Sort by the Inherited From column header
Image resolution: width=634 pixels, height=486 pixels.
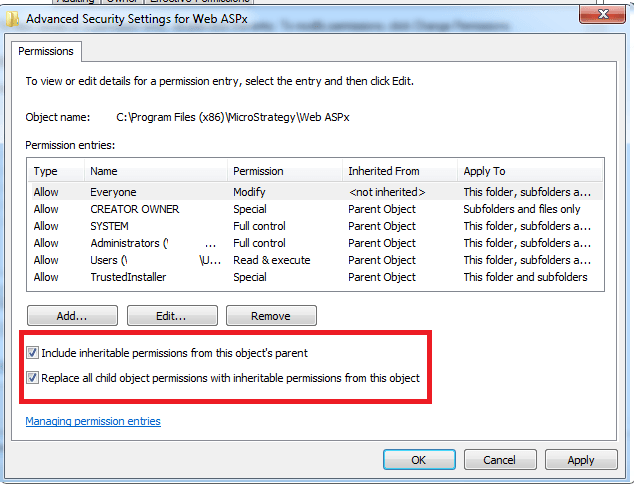click(x=384, y=171)
